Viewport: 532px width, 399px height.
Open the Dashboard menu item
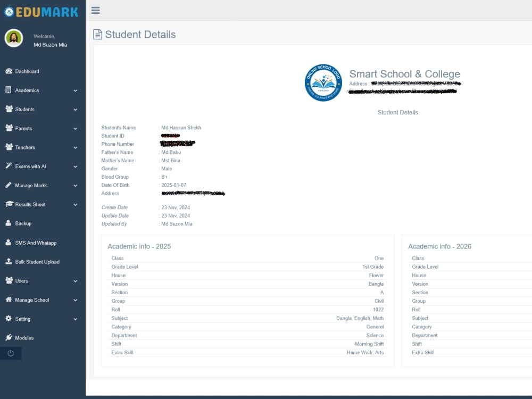(43, 71)
